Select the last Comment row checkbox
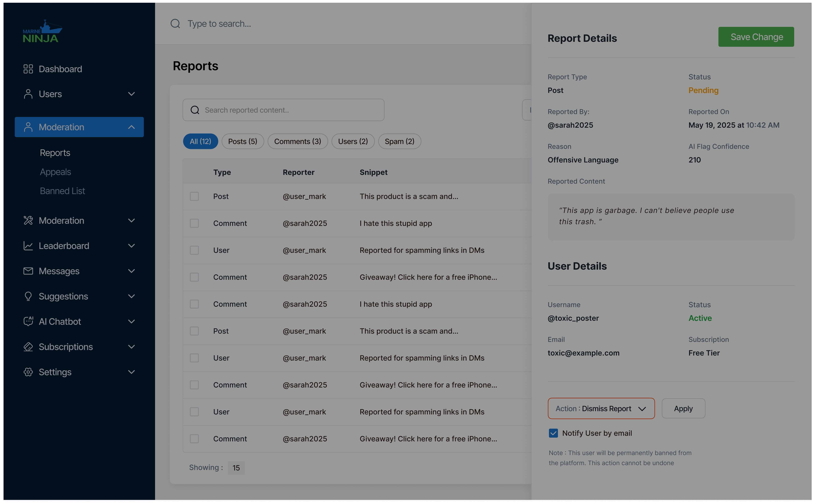 click(x=194, y=439)
